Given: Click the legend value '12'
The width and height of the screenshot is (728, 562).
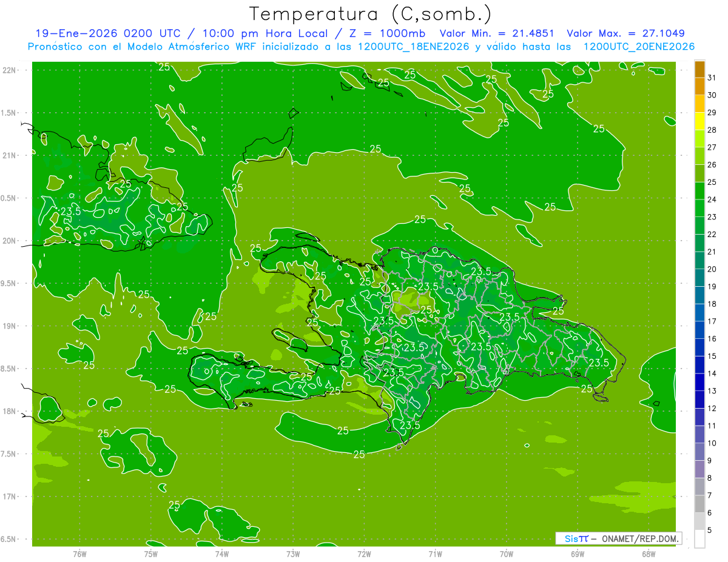Looking at the screenshot, I should click(712, 408).
